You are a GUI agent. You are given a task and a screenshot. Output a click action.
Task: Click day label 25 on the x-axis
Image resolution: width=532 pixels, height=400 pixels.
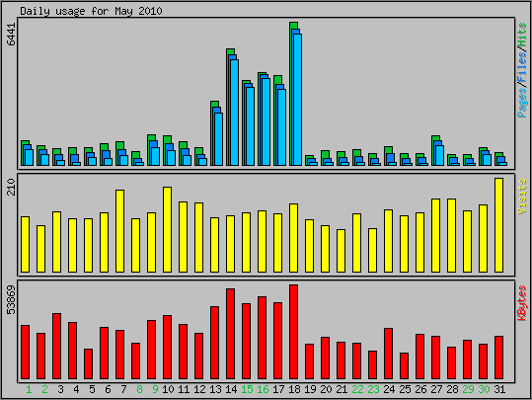[405, 389]
